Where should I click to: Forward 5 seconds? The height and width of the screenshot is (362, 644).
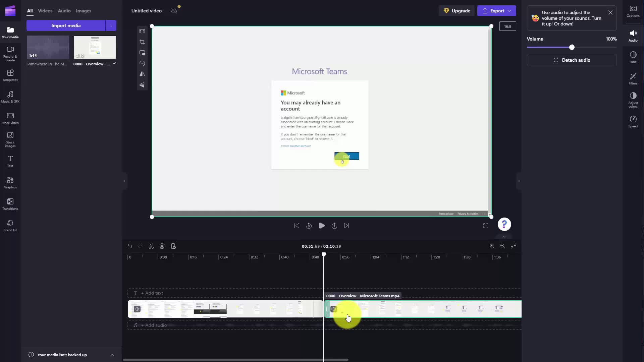coord(334,226)
